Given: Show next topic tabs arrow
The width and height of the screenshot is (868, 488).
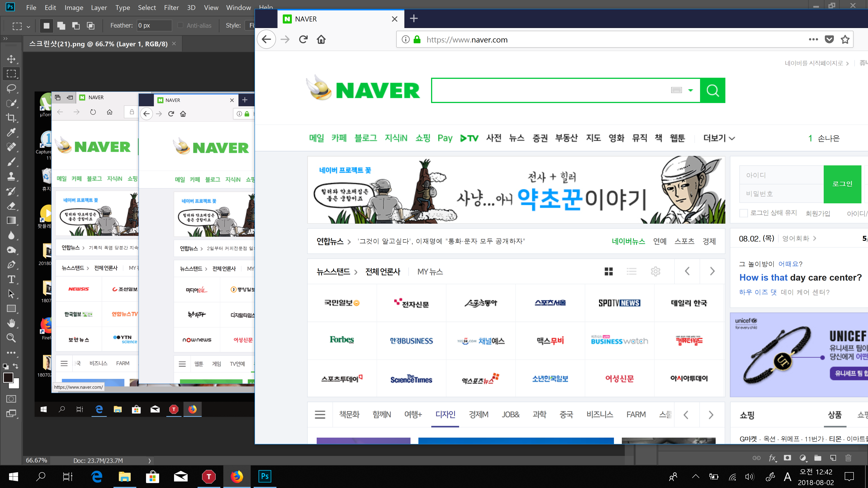Looking at the screenshot, I should pyautogui.click(x=711, y=415).
